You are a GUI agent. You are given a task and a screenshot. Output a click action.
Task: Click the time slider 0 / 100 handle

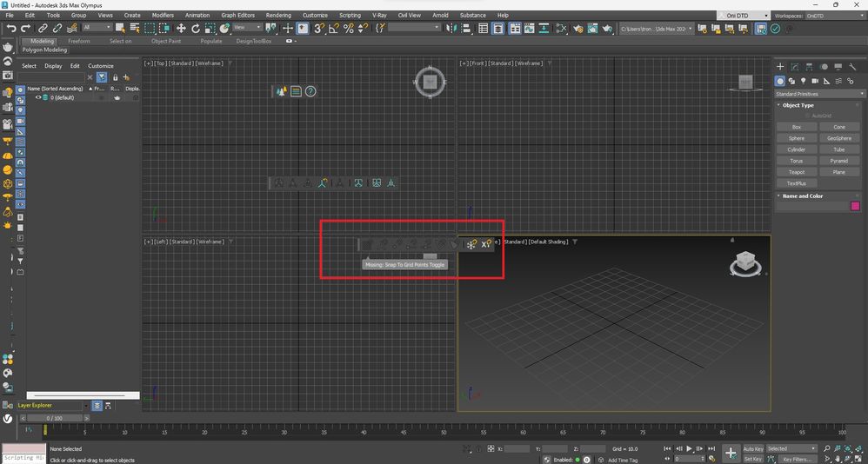[x=54, y=418]
